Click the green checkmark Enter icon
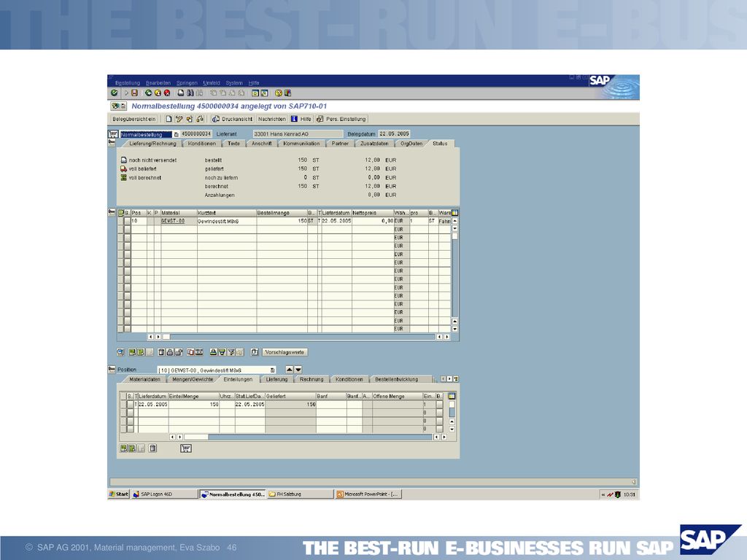 [x=115, y=93]
